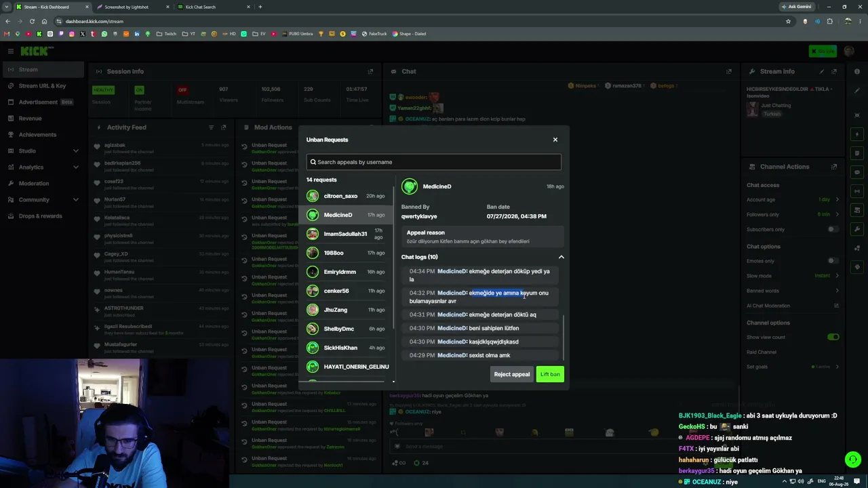
Task: Open the browser tab search dropdown
Action: tap(7, 7)
